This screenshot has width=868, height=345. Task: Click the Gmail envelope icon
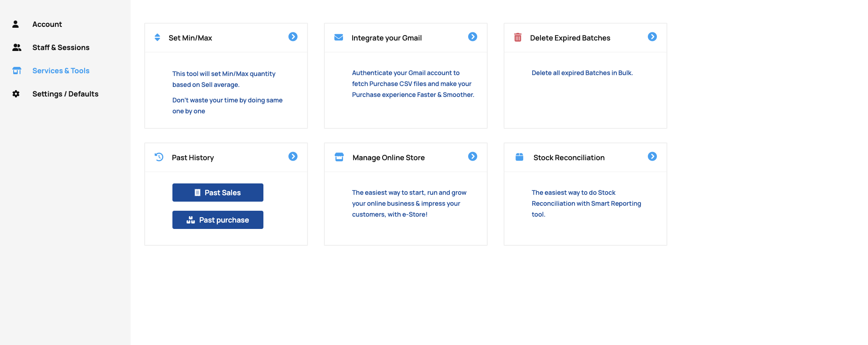coord(338,37)
